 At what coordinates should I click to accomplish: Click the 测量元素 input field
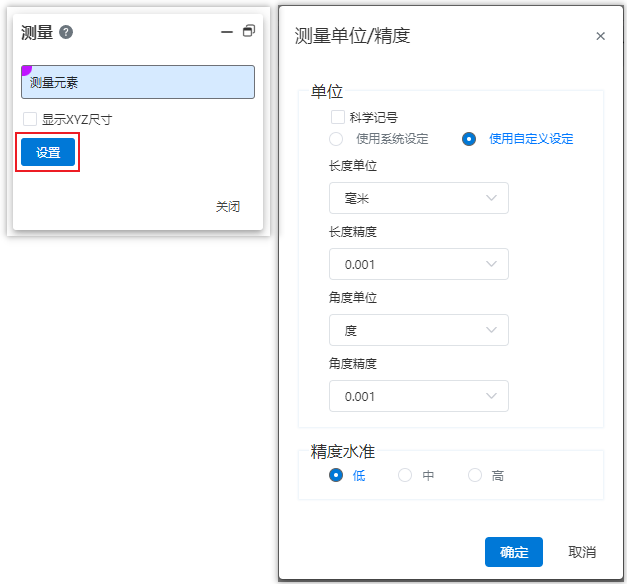pos(138,82)
